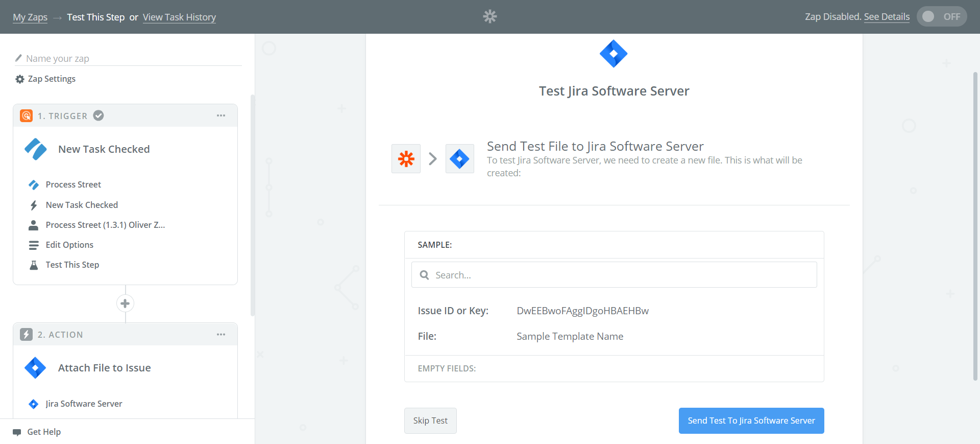The image size is (980, 444).
Task: Click the pencil icon beside Name your zap
Action: [x=19, y=58]
